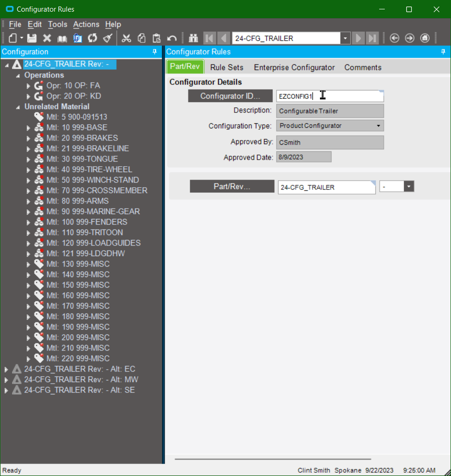The image size is (451, 476).
Task: Expand the Mtl: 10 999-BASE node
Action: (x=28, y=127)
